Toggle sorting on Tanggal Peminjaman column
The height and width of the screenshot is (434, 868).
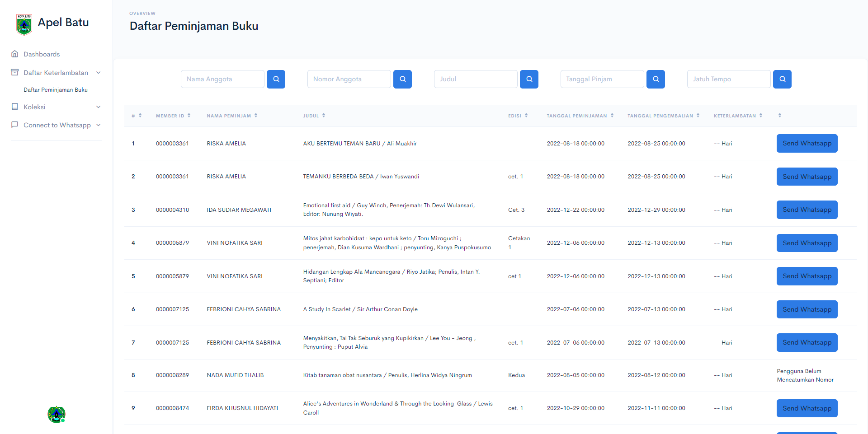click(x=612, y=116)
